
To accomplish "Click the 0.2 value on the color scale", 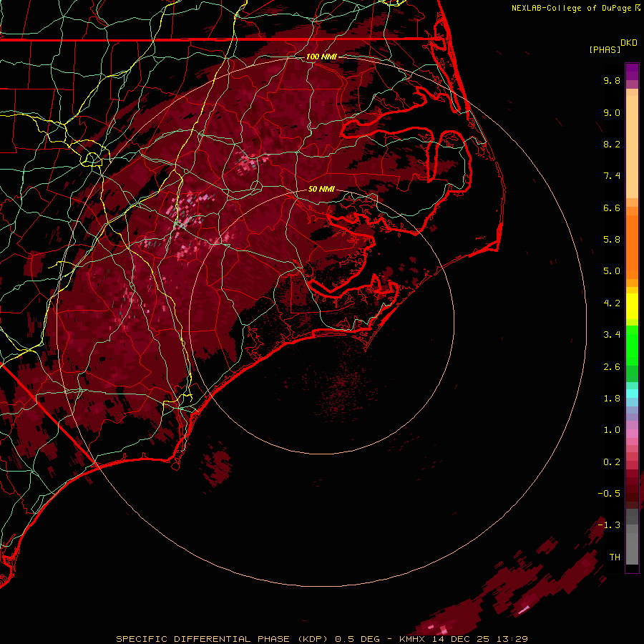I will (x=612, y=462).
